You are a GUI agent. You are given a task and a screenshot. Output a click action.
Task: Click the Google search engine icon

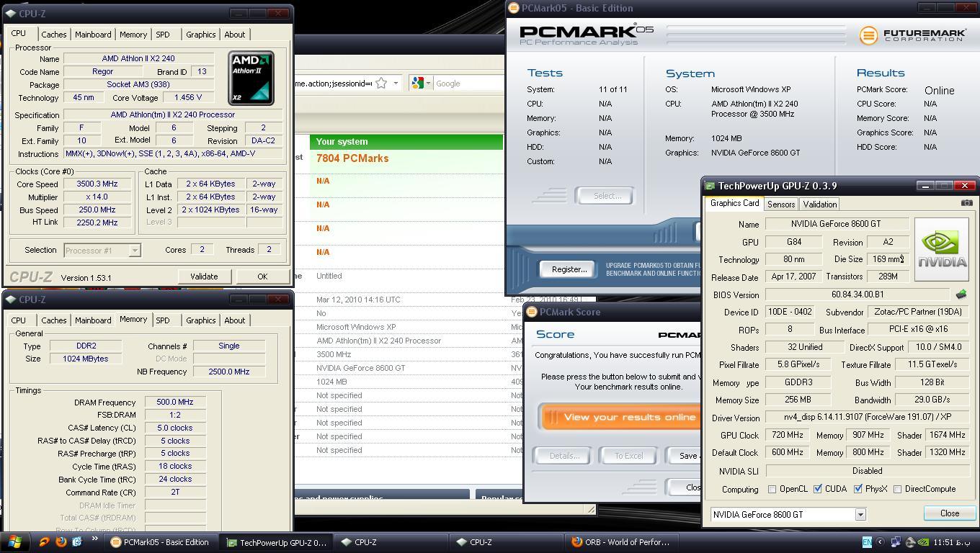click(417, 84)
